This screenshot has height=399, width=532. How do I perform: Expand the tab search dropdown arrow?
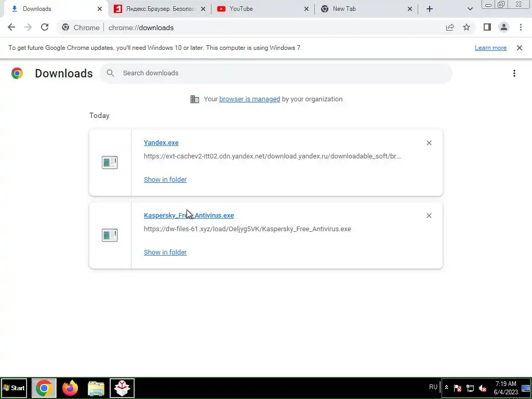(470, 9)
